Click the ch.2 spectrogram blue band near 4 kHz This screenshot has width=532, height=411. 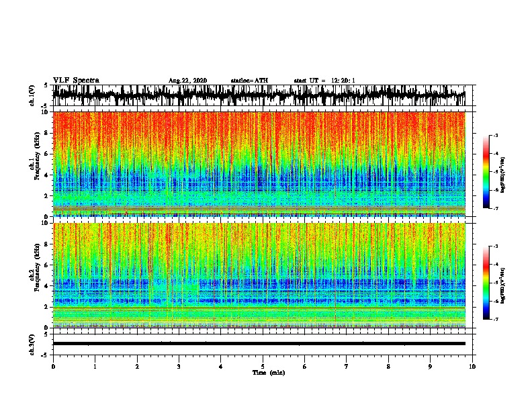259,283
